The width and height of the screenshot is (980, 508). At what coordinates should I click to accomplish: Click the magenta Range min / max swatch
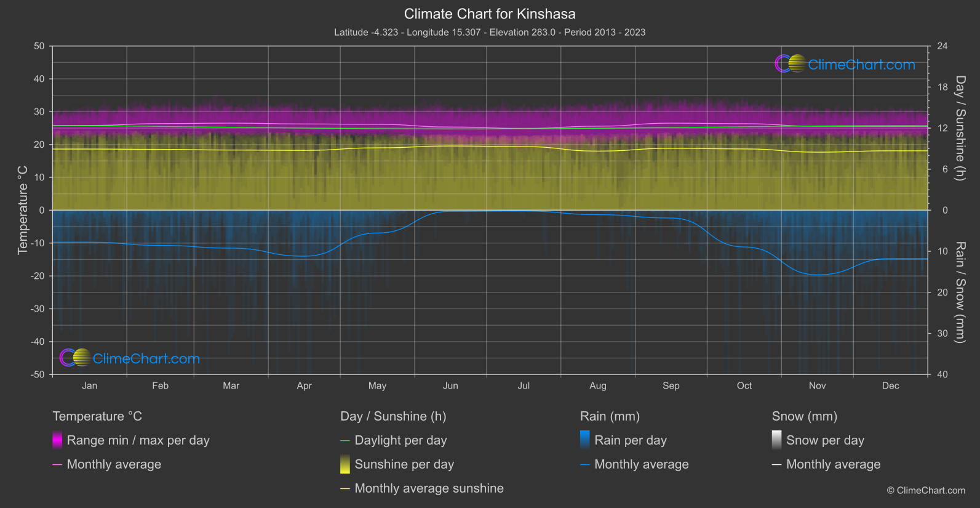coord(57,440)
